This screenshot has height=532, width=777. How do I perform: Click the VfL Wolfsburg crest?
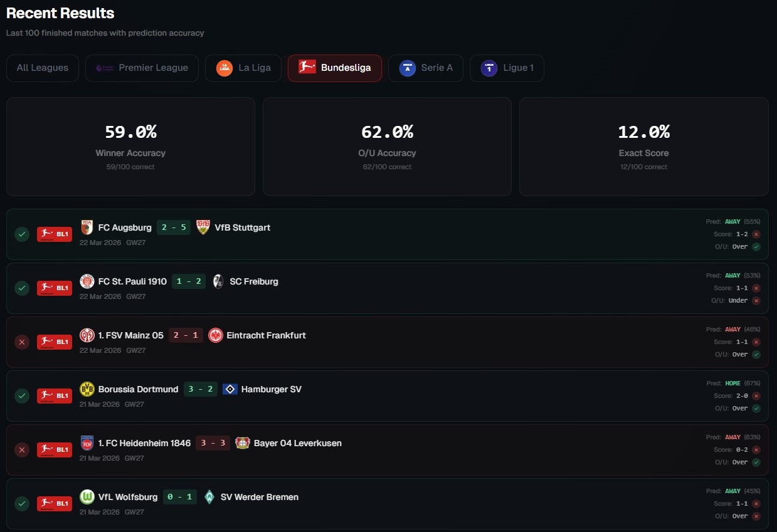tap(87, 497)
